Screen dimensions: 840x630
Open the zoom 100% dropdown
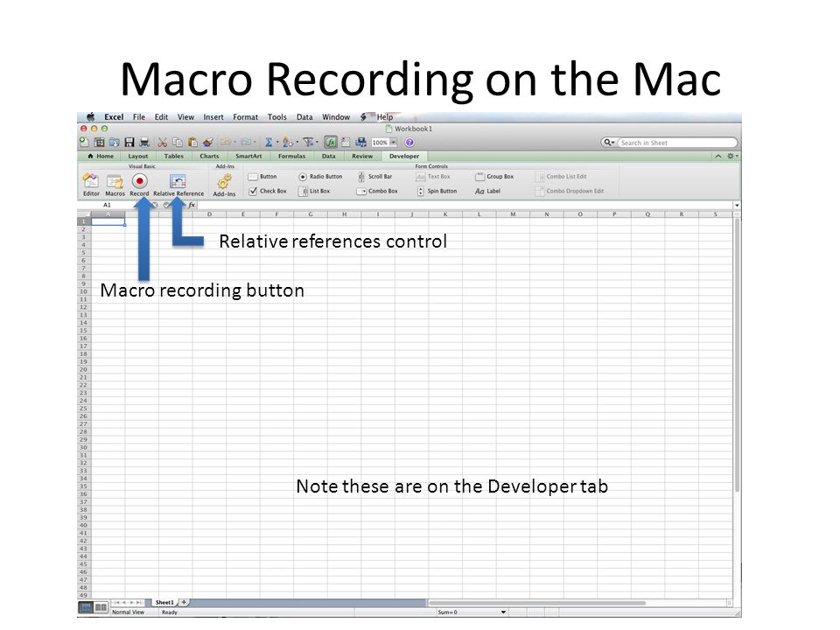tap(393, 143)
